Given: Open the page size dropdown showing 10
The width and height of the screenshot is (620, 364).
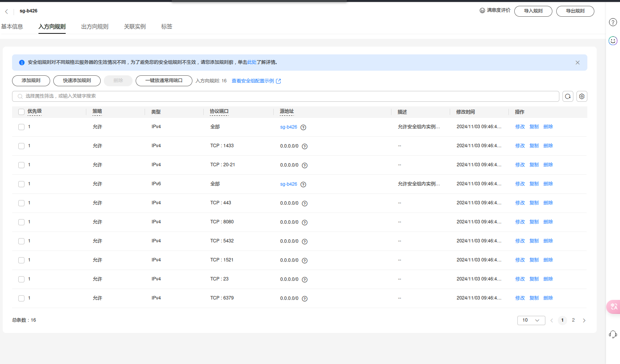Looking at the screenshot, I should [531, 320].
